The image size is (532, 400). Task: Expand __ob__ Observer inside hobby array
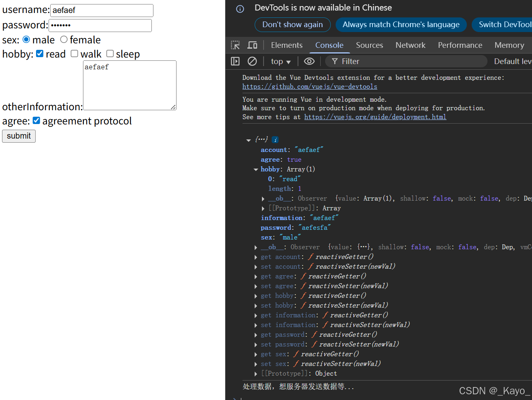(x=263, y=199)
